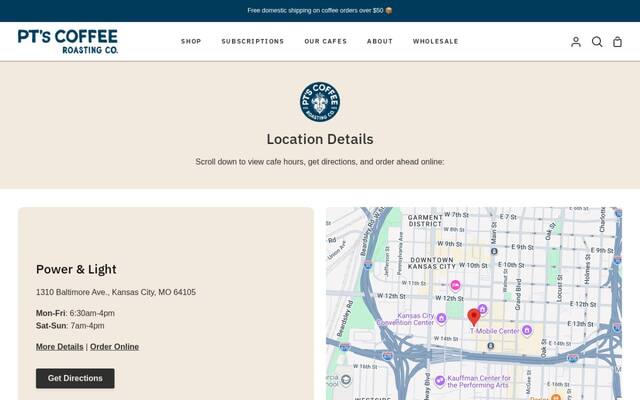This screenshot has height=400, width=640.
Task: Open the About menu
Action: 380,42
